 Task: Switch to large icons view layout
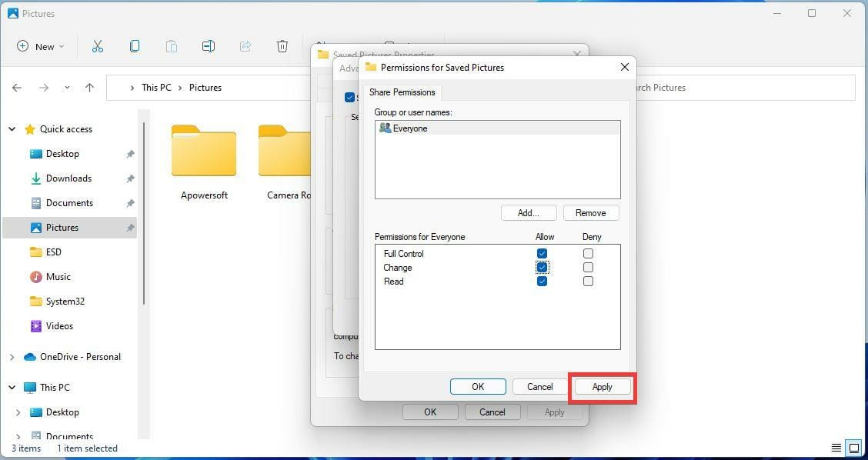click(x=855, y=448)
